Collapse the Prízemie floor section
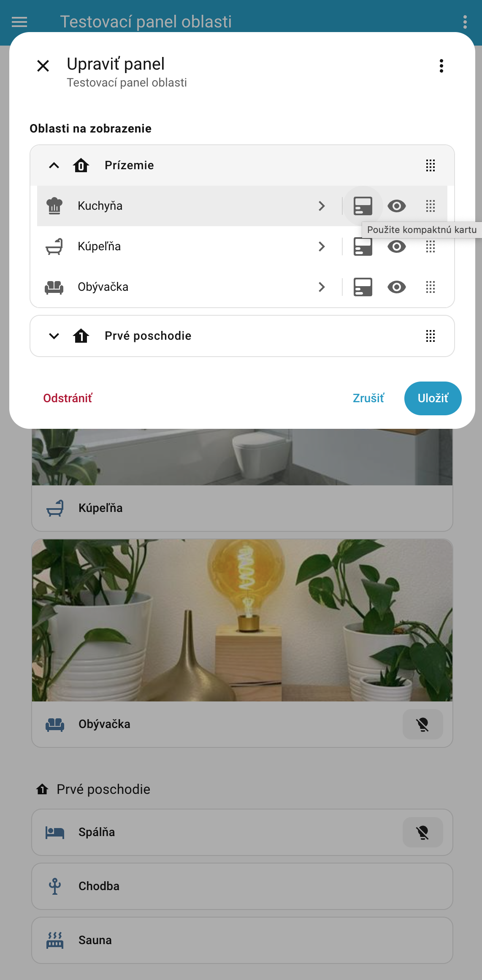The image size is (482, 980). 54,165
